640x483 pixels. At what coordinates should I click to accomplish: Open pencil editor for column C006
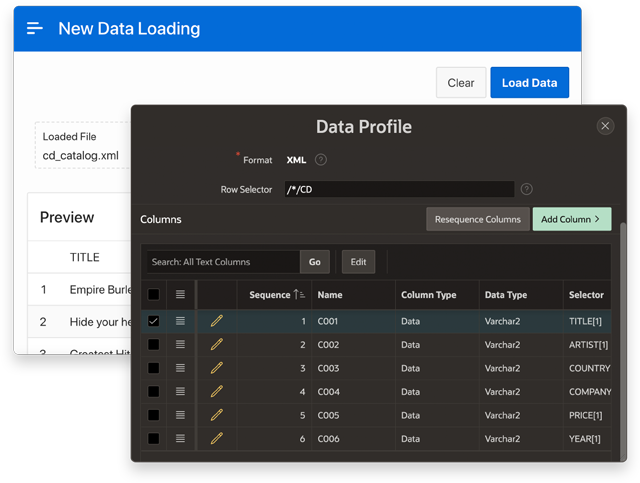tap(217, 439)
